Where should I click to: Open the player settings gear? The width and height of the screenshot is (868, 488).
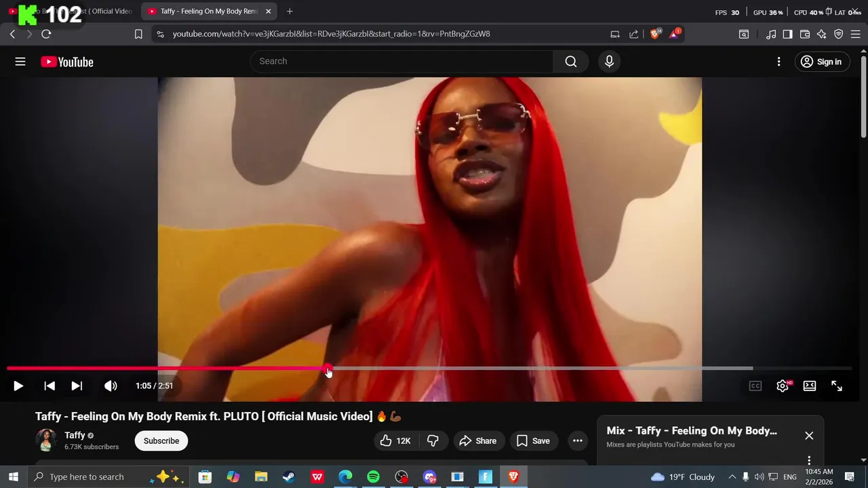783,386
